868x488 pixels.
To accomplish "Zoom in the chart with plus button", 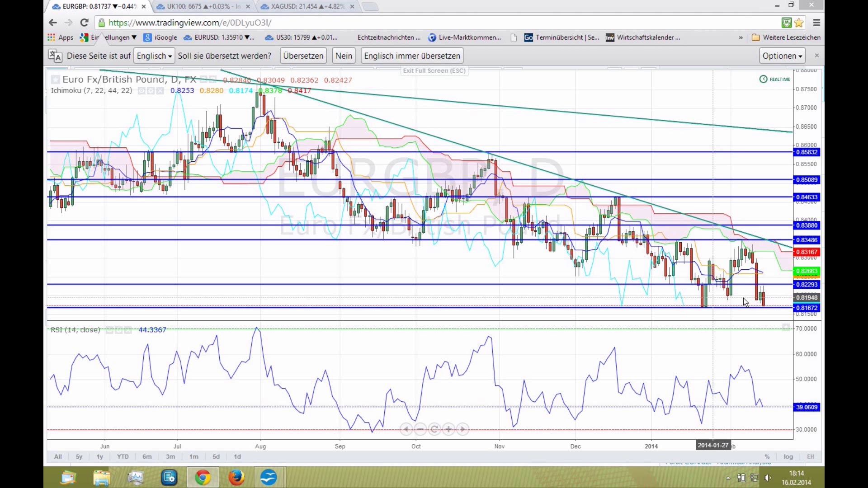I will [448, 429].
